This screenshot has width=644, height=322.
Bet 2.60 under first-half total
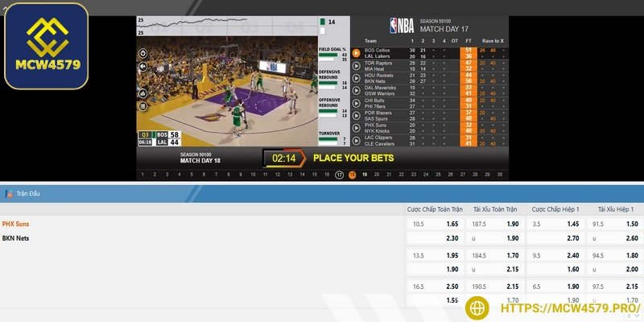616,238
